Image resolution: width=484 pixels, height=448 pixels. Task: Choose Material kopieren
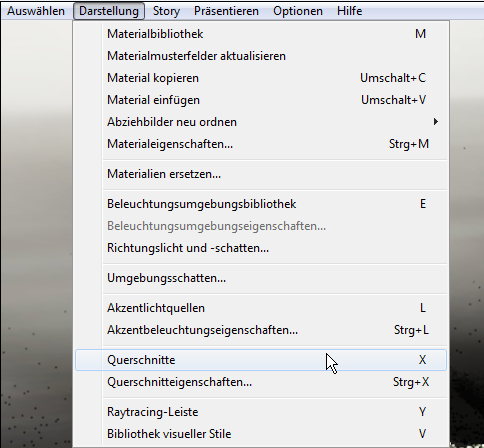click(261, 78)
